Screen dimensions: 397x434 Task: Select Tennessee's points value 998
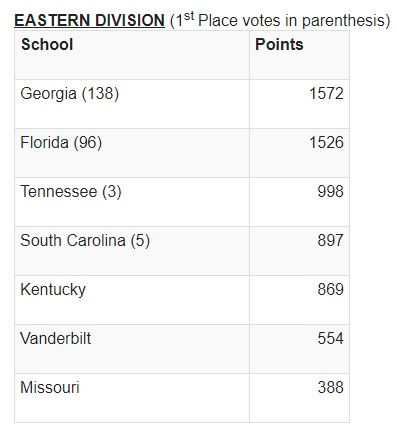coord(330,191)
